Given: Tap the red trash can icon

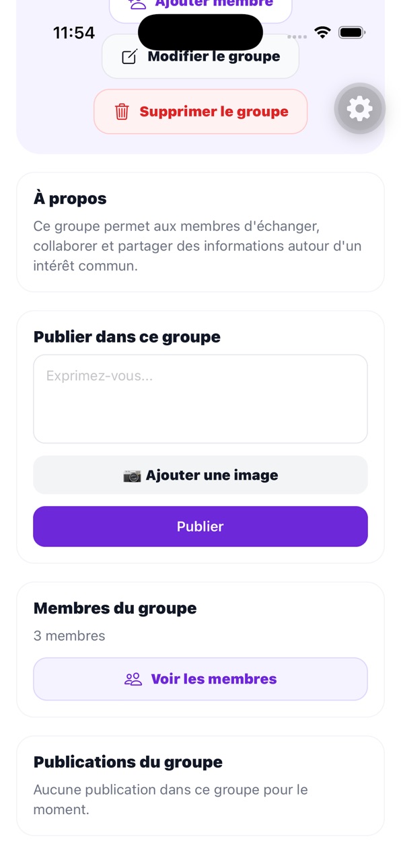Looking at the screenshot, I should tap(122, 112).
